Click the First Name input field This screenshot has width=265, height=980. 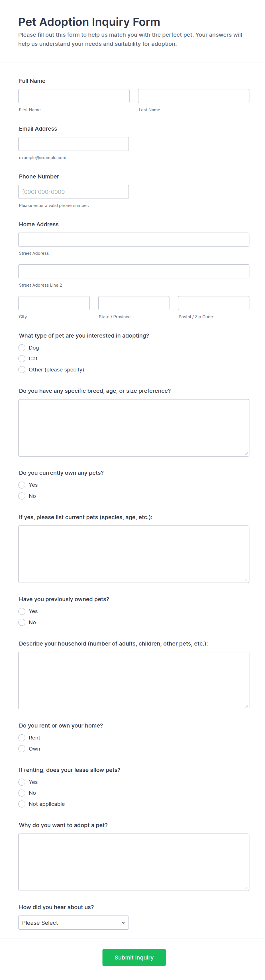(74, 96)
